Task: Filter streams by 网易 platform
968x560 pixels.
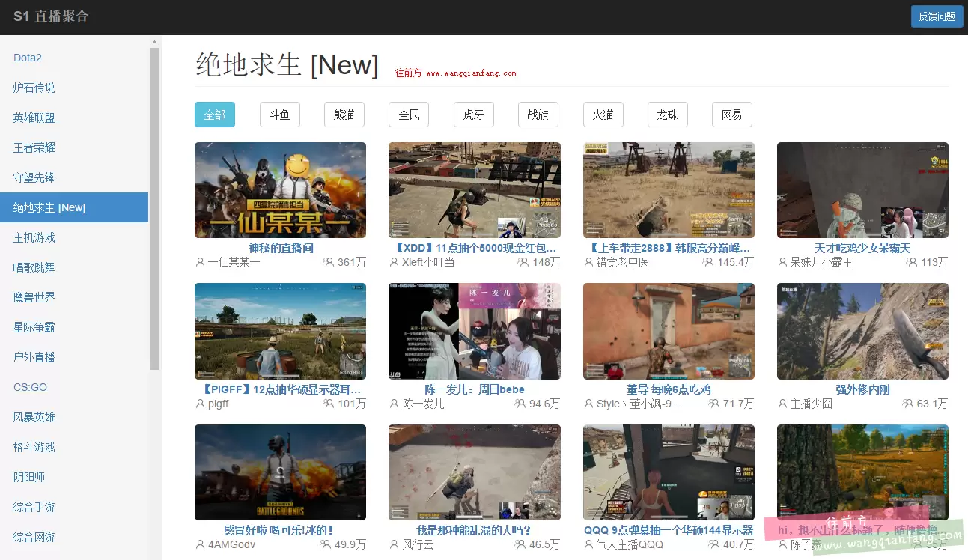Action: [732, 115]
